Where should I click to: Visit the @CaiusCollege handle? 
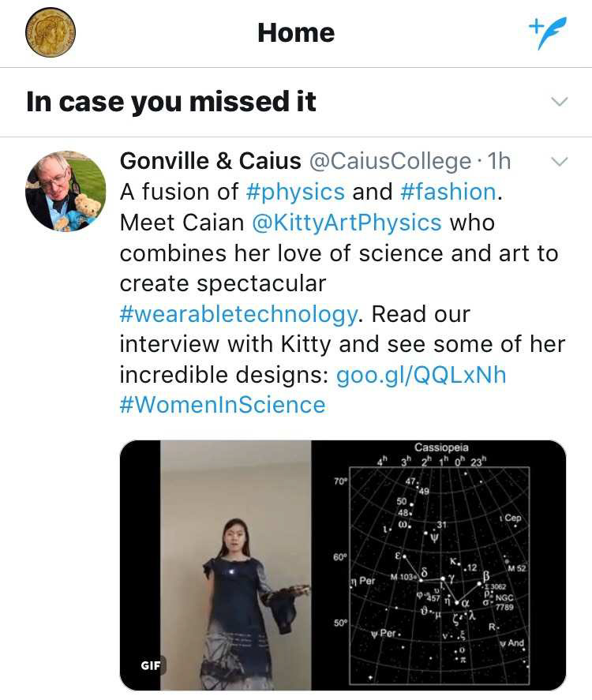pyautogui.click(x=390, y=162)
